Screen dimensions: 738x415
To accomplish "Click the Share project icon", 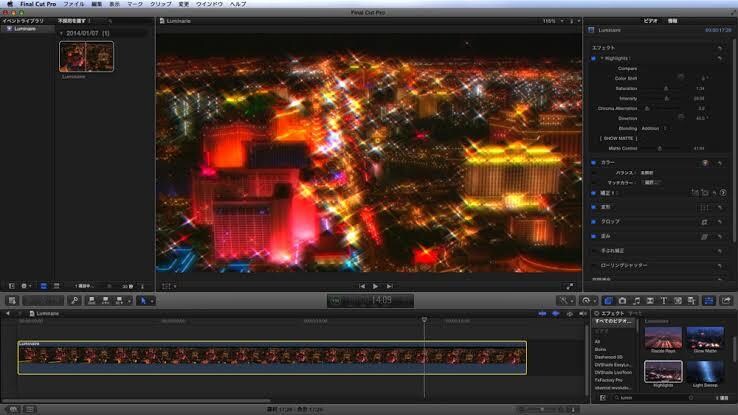I will coord(726,301).
